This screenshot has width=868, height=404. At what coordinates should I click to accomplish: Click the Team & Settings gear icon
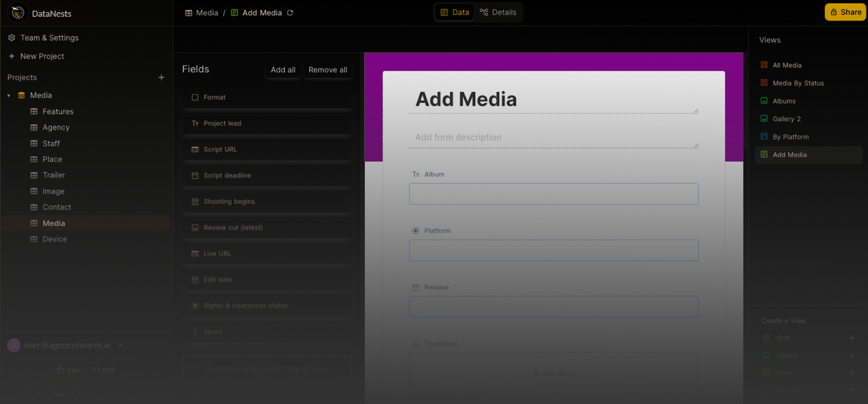12,38
